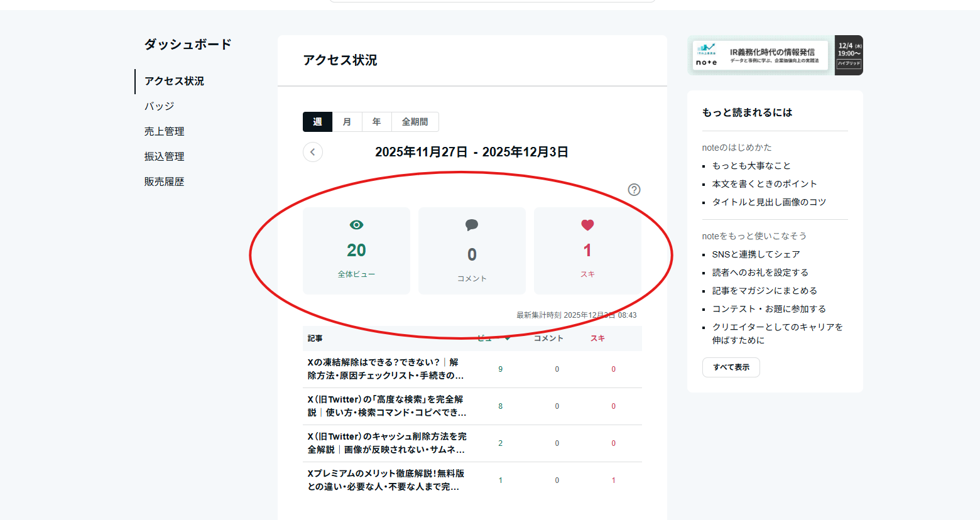Click the heart icon for likes
Image resolution: width=980 pixels, height=520 pixels.
[587, 225]
